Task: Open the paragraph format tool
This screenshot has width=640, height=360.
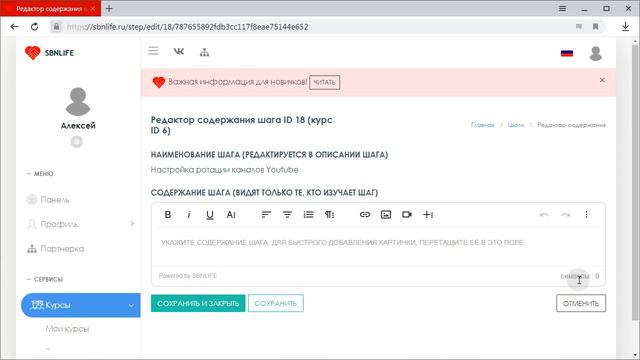Action: [329, 215]
